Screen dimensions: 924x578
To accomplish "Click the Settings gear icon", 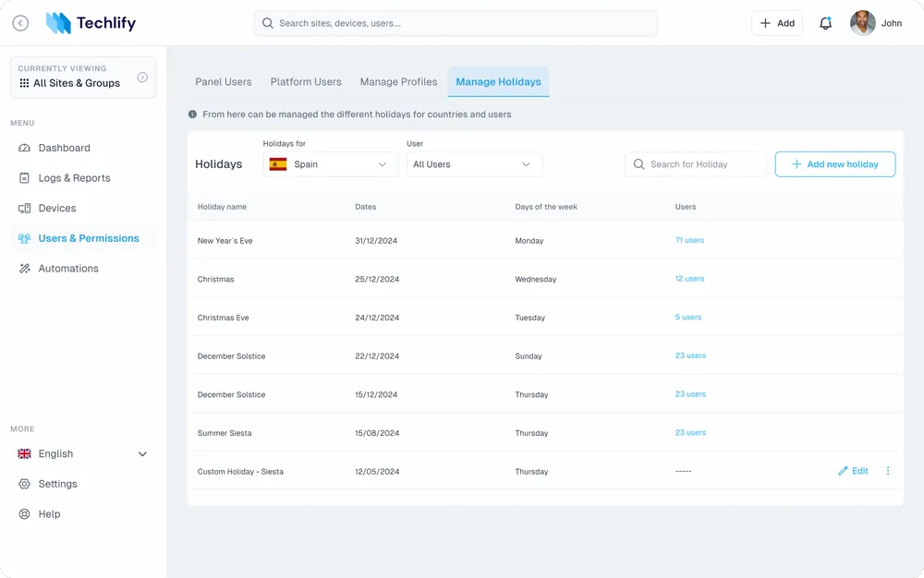I will [x=24, y=484].
